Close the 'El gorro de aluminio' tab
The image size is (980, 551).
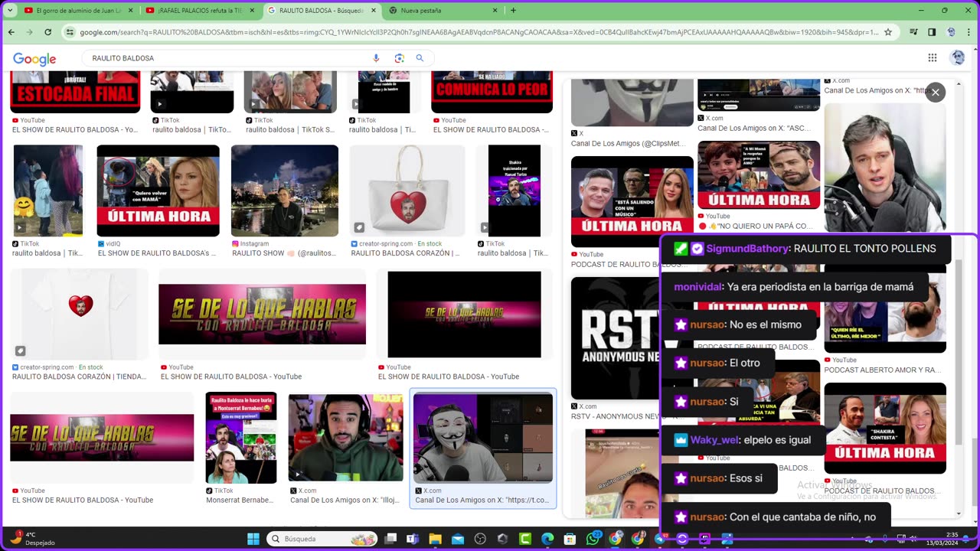(x=130, y=11)
